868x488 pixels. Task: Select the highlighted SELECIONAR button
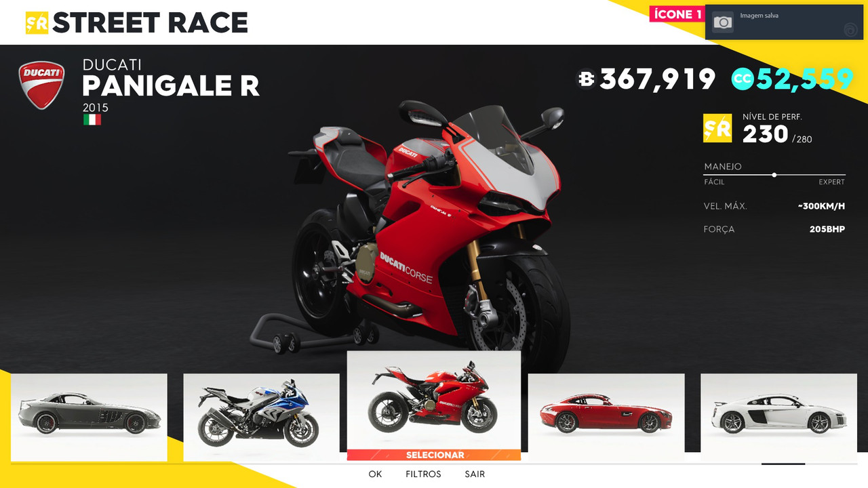[434, 455]
